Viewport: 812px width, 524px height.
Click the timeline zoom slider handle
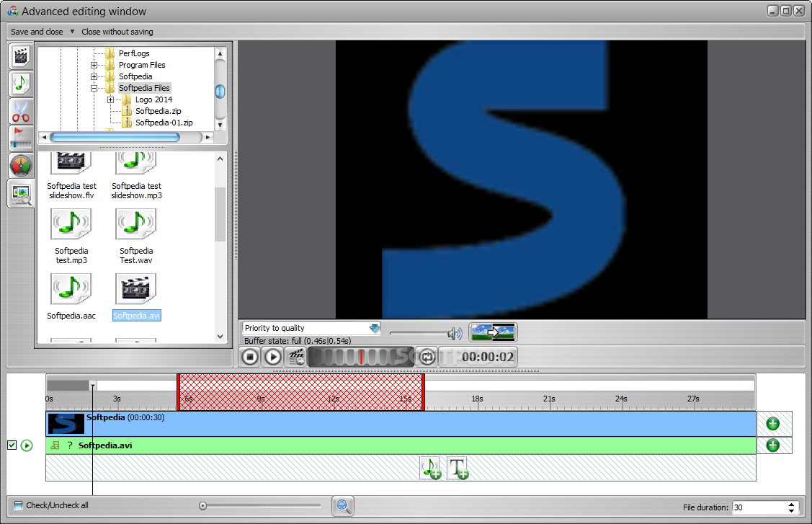pyautogui.click(x=202, y=506)
